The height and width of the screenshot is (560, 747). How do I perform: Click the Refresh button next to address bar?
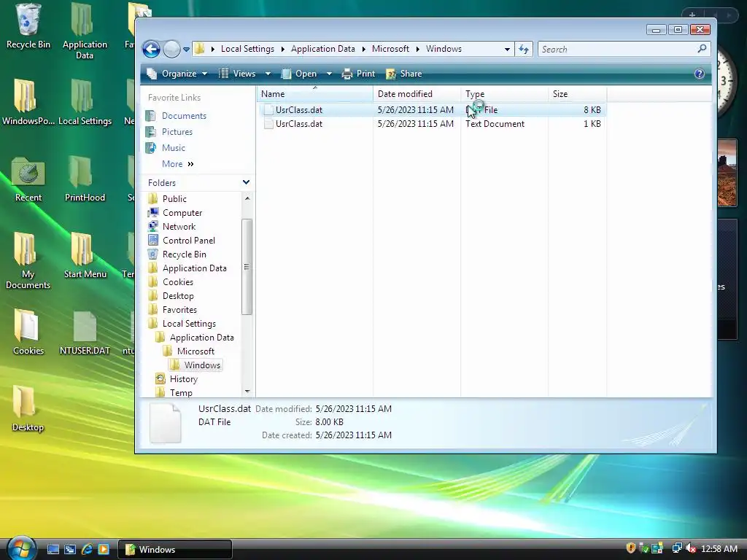pyautogui.click(x=524, y=49)
